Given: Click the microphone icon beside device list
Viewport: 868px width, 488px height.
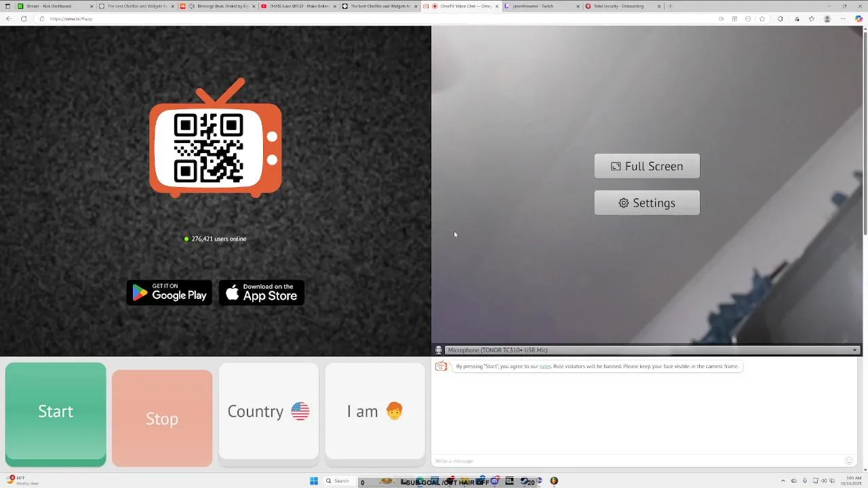Looking at the screenshot, I should click(439, 350).
